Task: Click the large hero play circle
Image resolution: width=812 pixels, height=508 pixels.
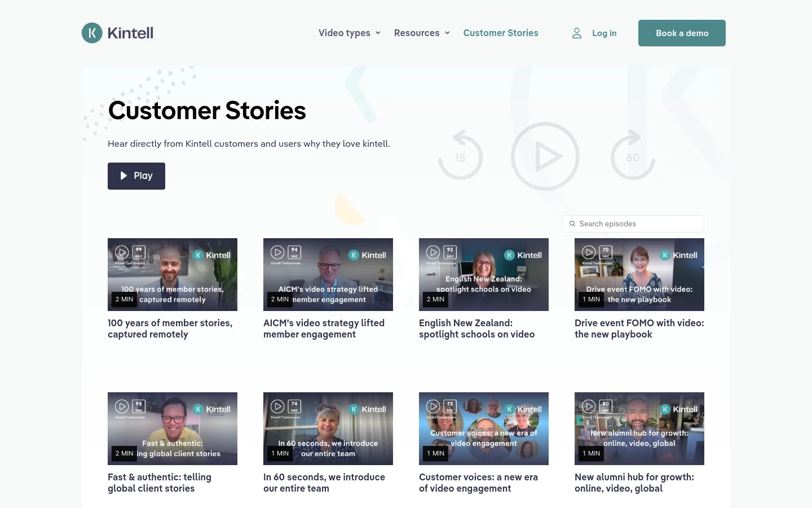Action: pos(545,156)
